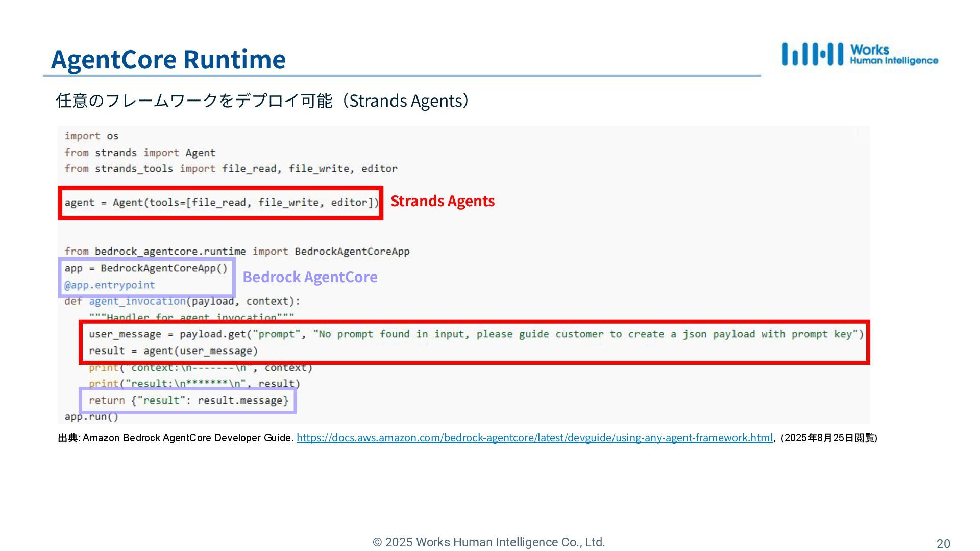Open the docs.aws.amazon.com bedrock-agentcore link

coord(534,438)
